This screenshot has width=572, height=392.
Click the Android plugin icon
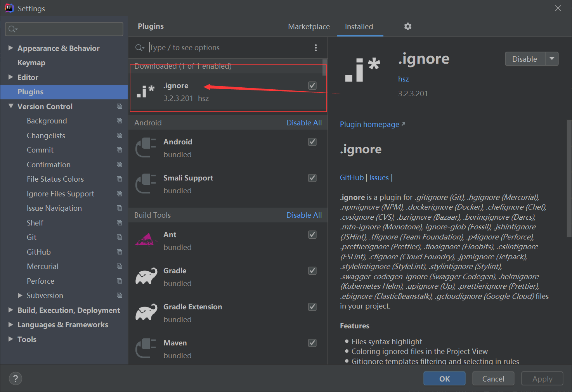(x=146, y=148)
